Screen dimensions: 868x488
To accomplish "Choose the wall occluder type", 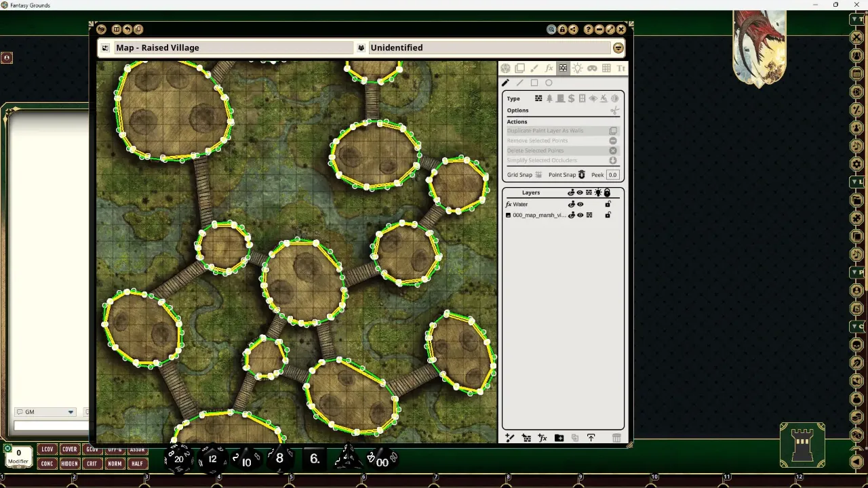I will 538,98.
